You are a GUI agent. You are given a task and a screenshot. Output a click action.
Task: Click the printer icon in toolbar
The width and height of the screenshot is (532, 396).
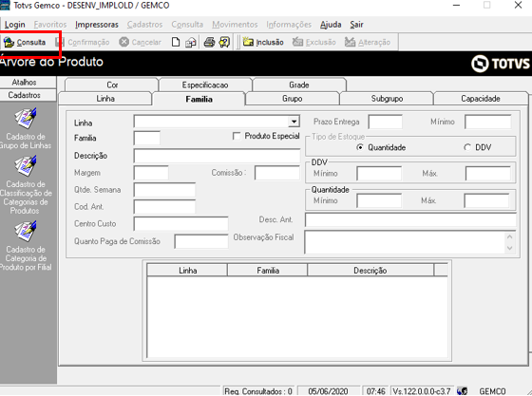point(209,43)
